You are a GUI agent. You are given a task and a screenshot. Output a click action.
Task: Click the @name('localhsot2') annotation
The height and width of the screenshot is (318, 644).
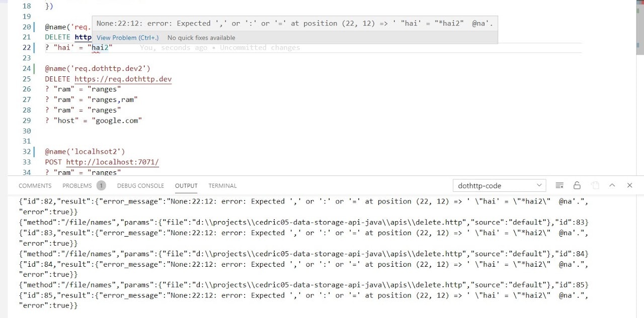pos(85,151)
